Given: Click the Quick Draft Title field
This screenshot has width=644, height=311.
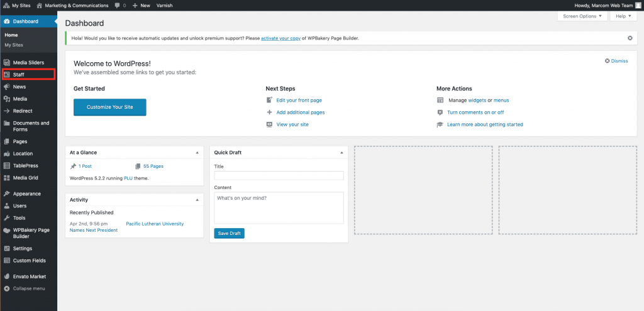Looking at the screenshot, I should 279,175.
